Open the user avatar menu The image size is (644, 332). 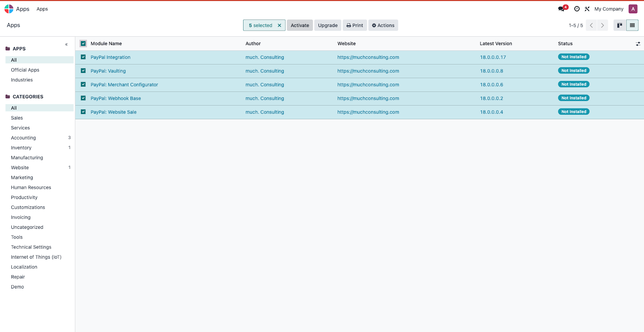[633, 9]
